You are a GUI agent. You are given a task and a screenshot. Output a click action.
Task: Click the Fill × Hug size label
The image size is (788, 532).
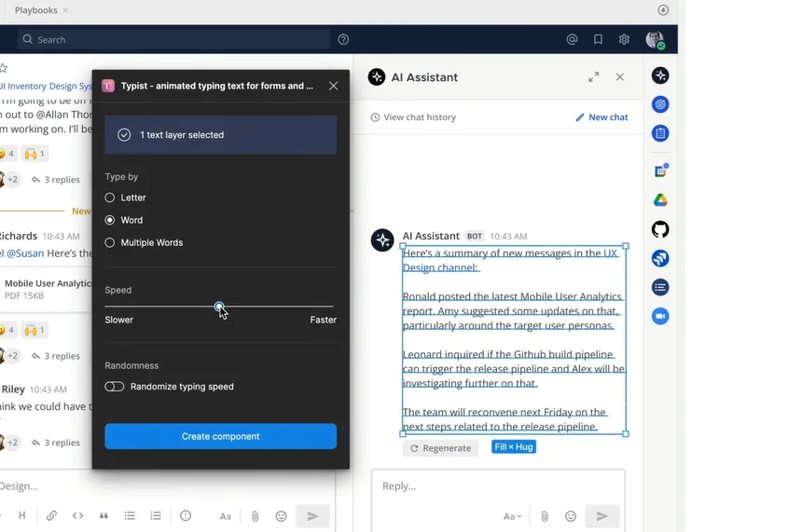(x=514, y=446)
